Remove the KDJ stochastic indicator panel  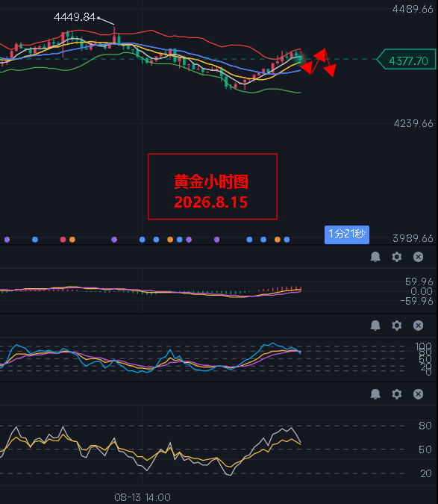(418, 326)
